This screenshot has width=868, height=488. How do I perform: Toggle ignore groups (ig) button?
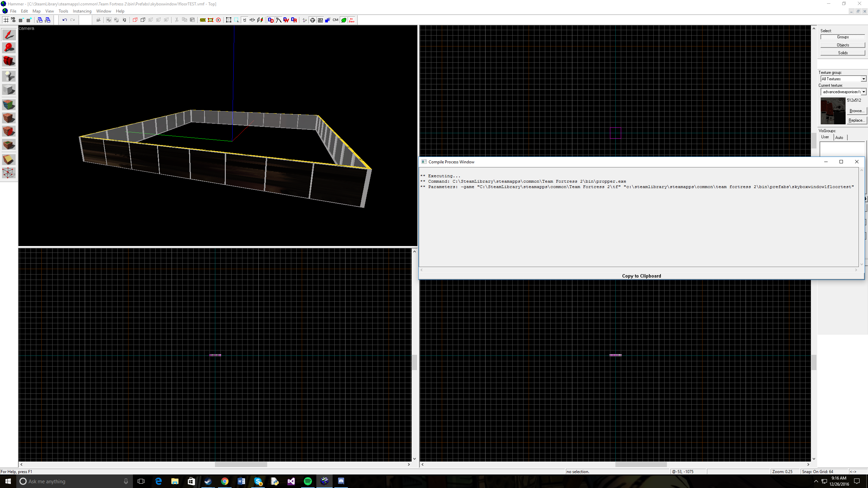(x=124, y=20)
